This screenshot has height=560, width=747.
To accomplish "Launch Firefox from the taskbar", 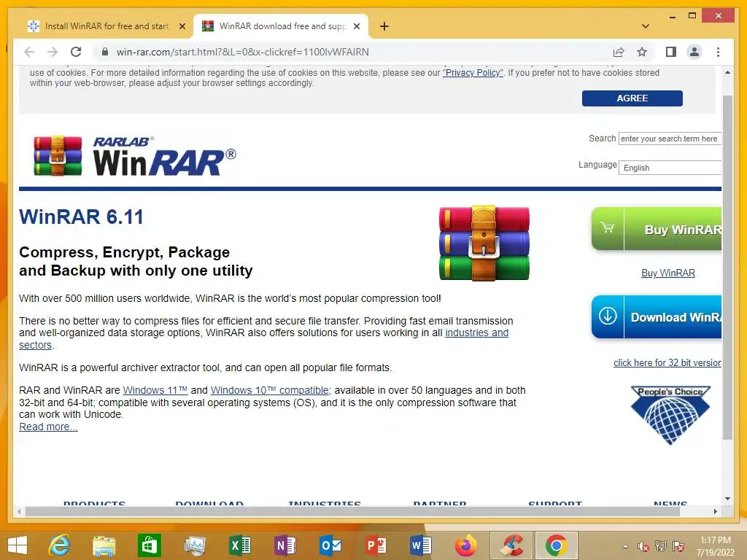I will click(x=466, y=545).
